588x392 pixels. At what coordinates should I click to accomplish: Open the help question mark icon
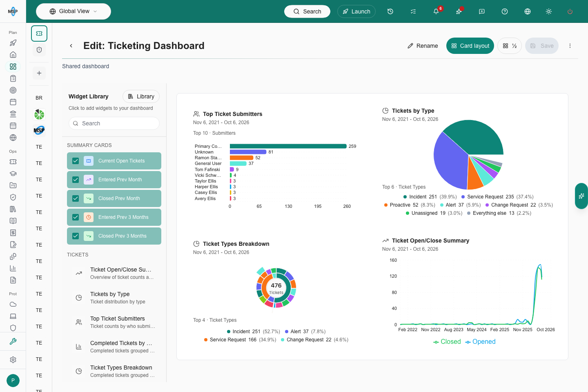[505, 11]
